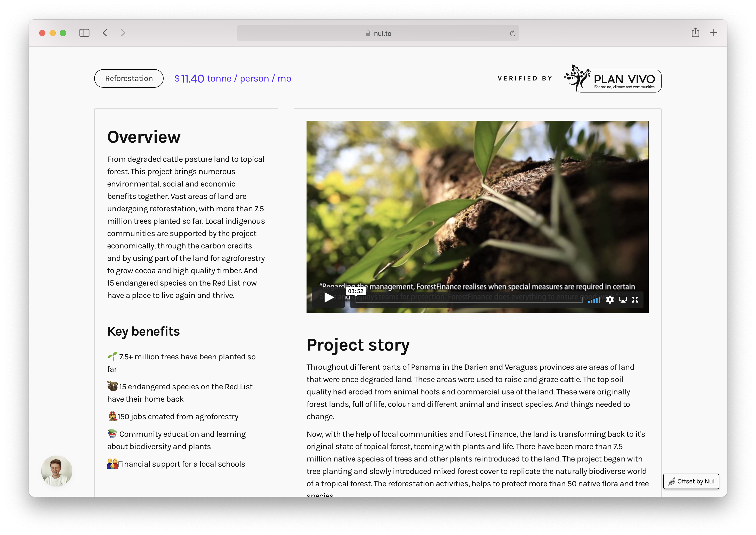Reload the nul.to page

tap(512, 33)
